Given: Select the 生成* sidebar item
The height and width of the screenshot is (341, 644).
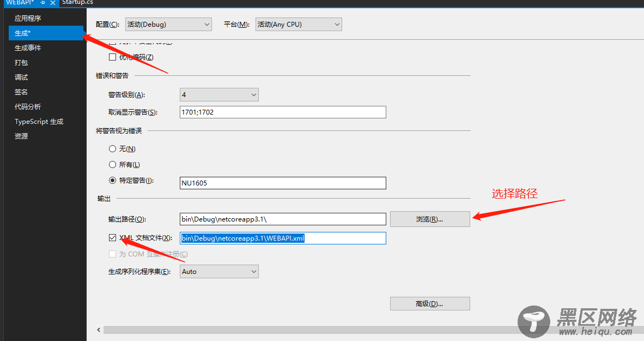Looking at the screenshot, I should coord(46,33).
